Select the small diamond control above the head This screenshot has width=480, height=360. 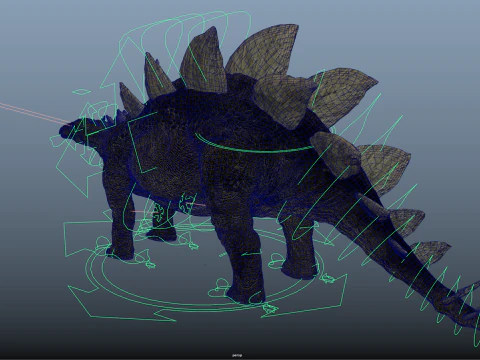(x=81, y=91)
